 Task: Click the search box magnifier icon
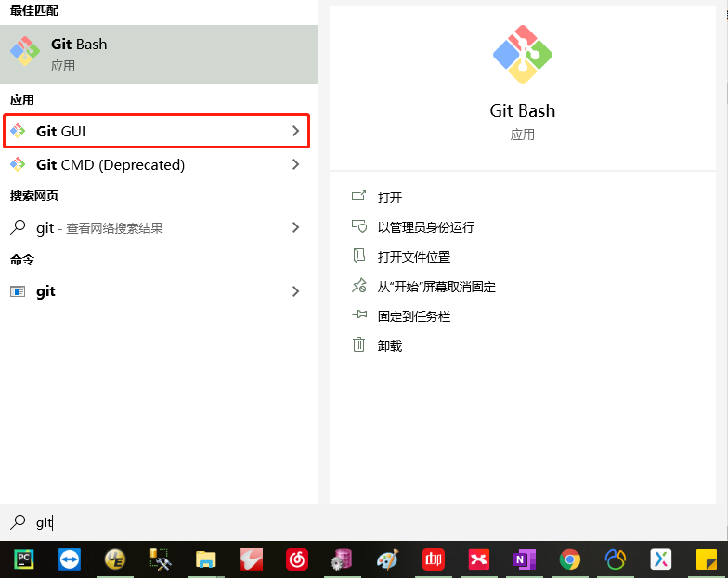click(x=18, y=521)
